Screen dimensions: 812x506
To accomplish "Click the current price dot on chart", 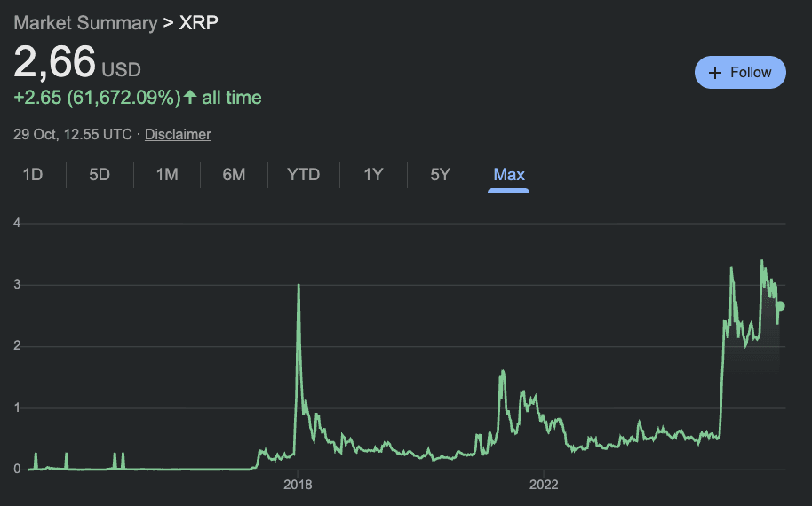I will [780, 306].
